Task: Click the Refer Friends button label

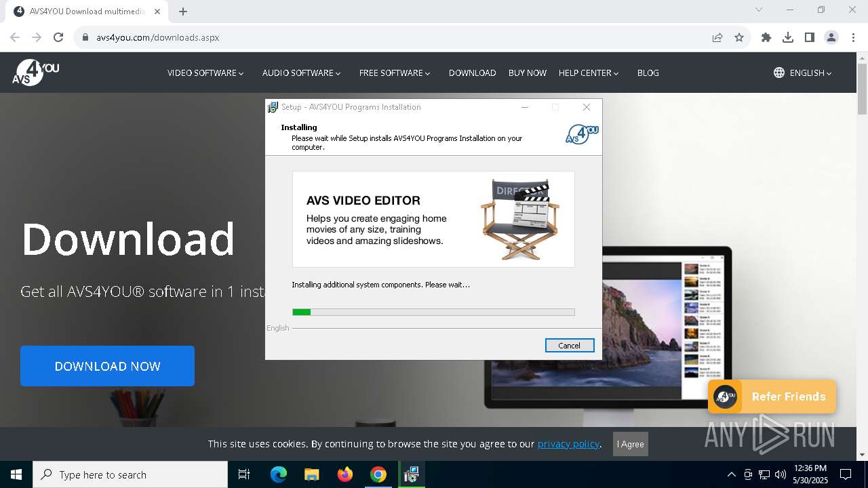Action: (x=789, y=396)
